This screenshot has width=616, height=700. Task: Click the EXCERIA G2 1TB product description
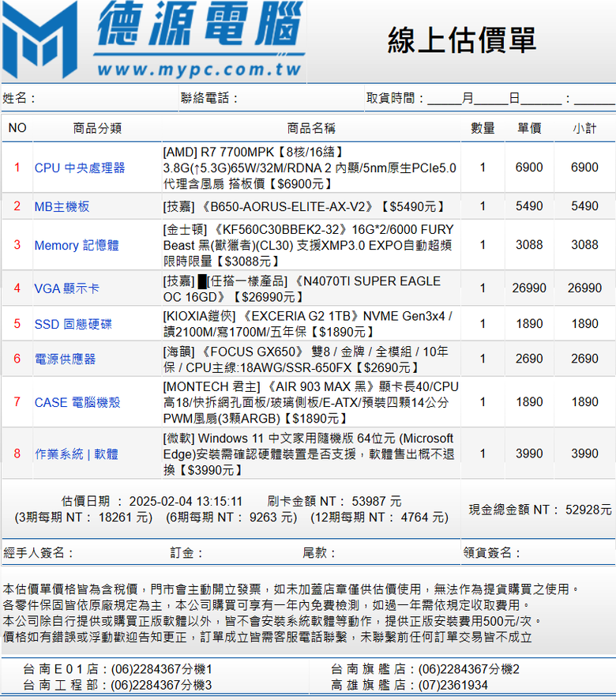tap(307, 324)
